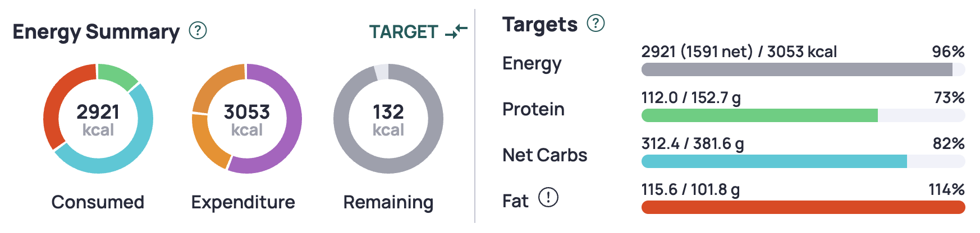This screenshot has height=233, width=980.
Task: Select the Net Carbs target label
Action: (x=544, y=155)
